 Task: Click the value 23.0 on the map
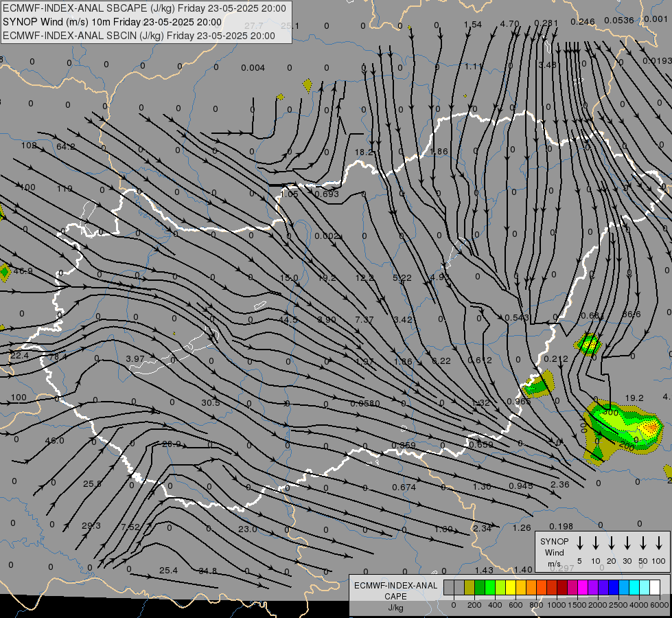click(248, 529)
